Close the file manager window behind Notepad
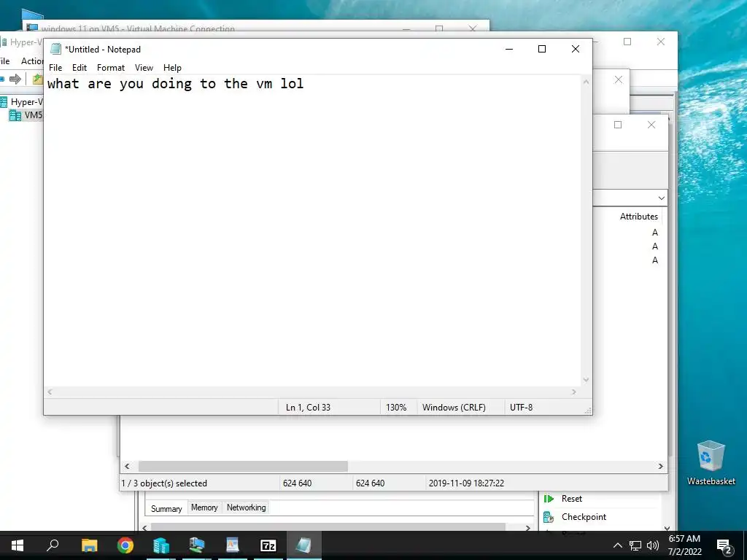 651,125
